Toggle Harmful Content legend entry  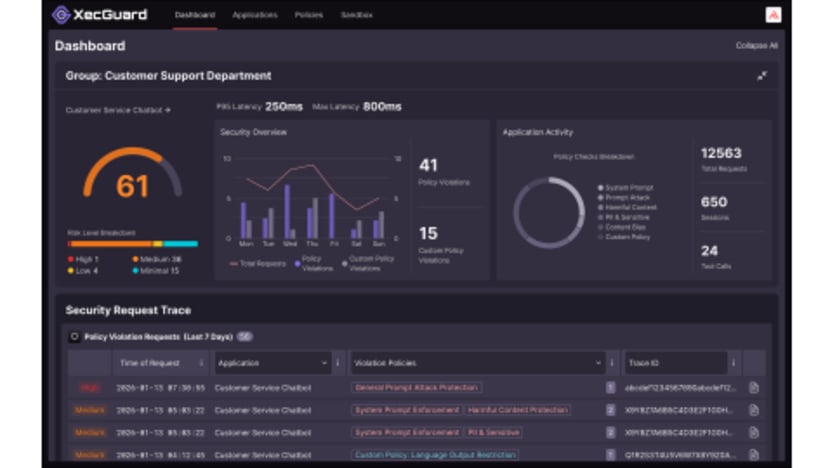pos(627,208)
